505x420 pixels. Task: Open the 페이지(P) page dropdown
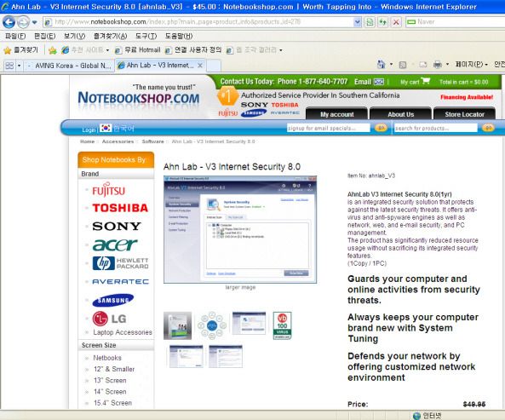click(x=471, y=65)
